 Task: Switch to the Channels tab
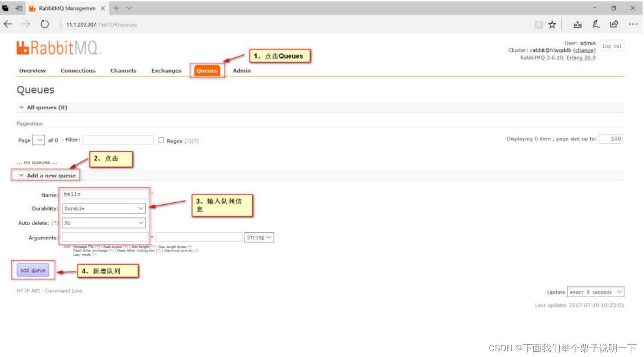(123, 71)
